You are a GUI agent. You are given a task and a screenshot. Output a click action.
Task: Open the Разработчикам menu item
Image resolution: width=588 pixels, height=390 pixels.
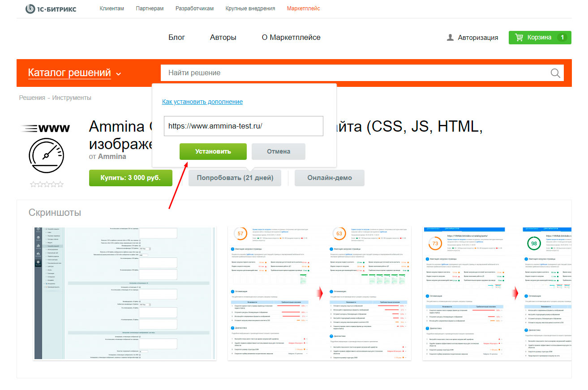coord(194,9)
